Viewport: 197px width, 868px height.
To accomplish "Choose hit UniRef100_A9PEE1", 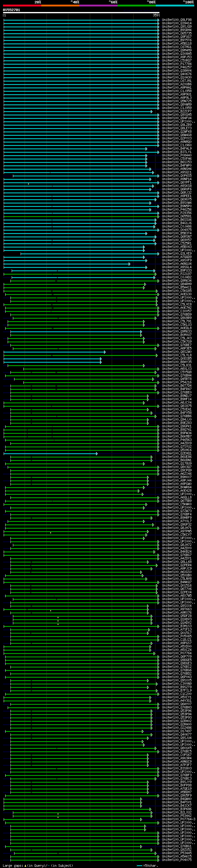I will click(177, 196).
